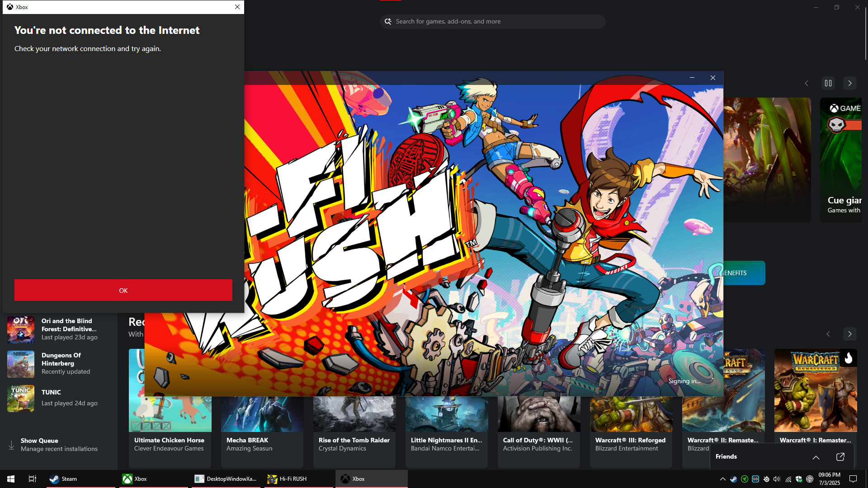The image size is (868, 488).
Task: Click the search box for games and add-ons
Action: (x=493, y=21)
